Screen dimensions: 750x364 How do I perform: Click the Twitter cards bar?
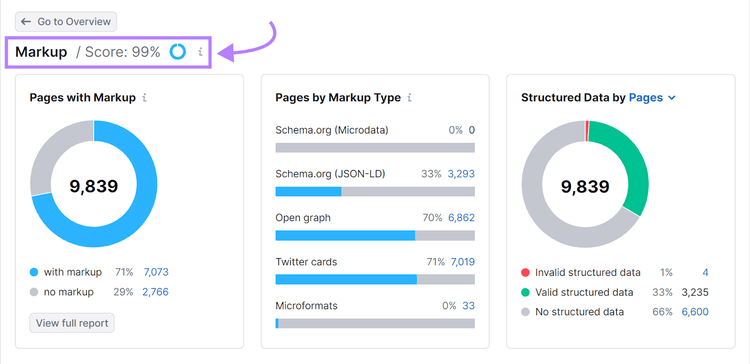(375, 279)
